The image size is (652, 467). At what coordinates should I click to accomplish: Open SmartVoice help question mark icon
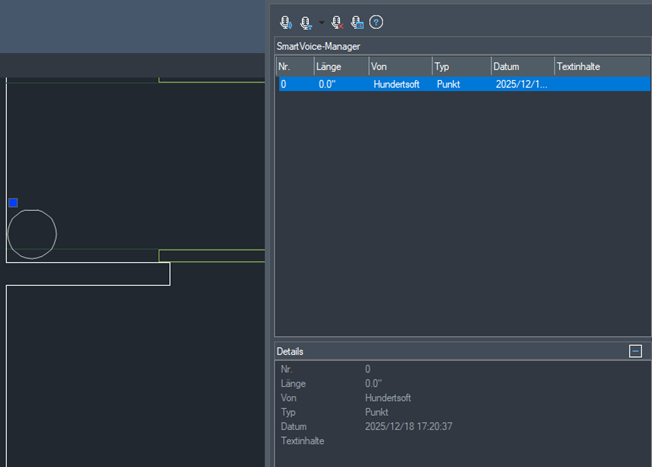377,22
